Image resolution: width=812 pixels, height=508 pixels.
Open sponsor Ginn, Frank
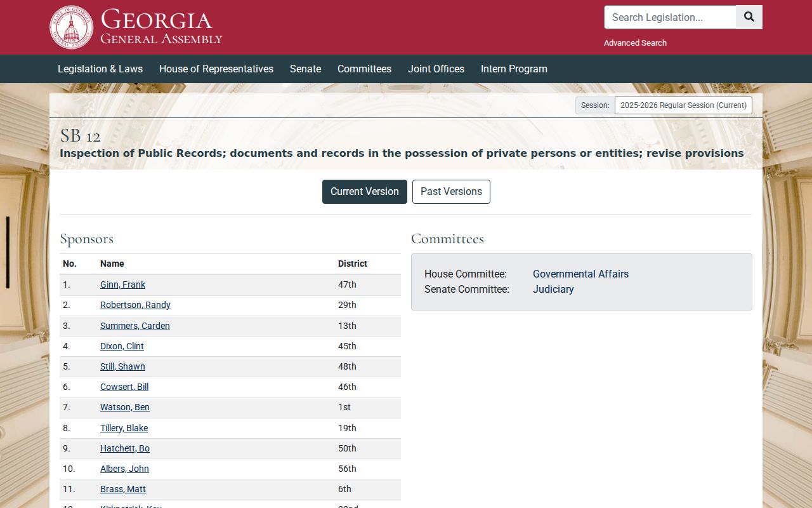click(x=122, y=284)
